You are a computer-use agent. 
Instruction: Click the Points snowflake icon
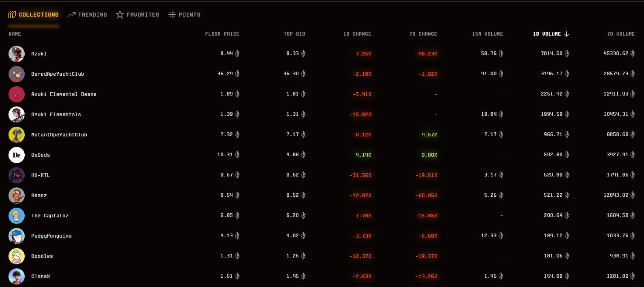172,15
